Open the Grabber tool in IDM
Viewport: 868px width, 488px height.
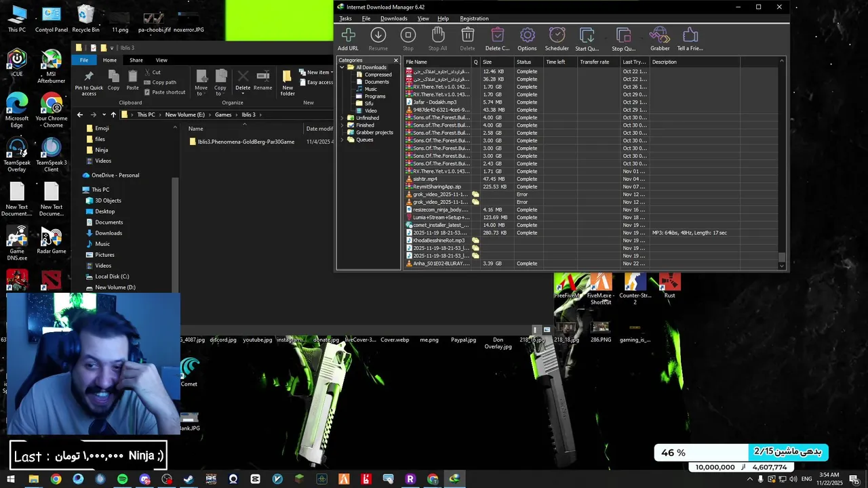[660, 39]
